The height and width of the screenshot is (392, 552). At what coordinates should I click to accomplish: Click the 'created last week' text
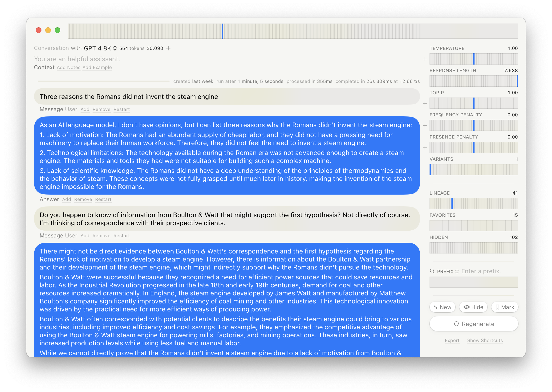(193, 82)
